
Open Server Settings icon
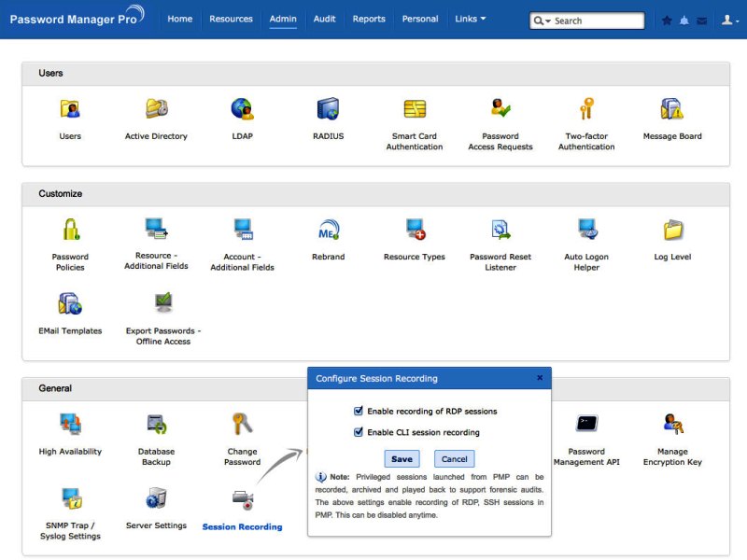click(x=156, y=498)
